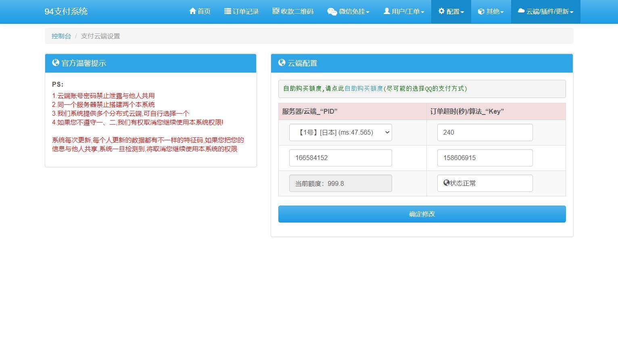Click the WeChat icon next to 微信免挂
Viewport: 618px width, 364px height.
(332, 11)
